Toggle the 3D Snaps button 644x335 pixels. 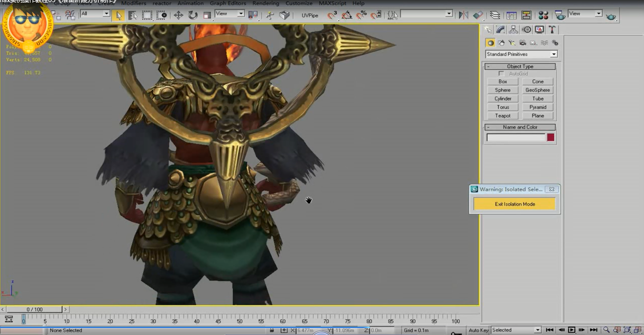click(332, 15)
